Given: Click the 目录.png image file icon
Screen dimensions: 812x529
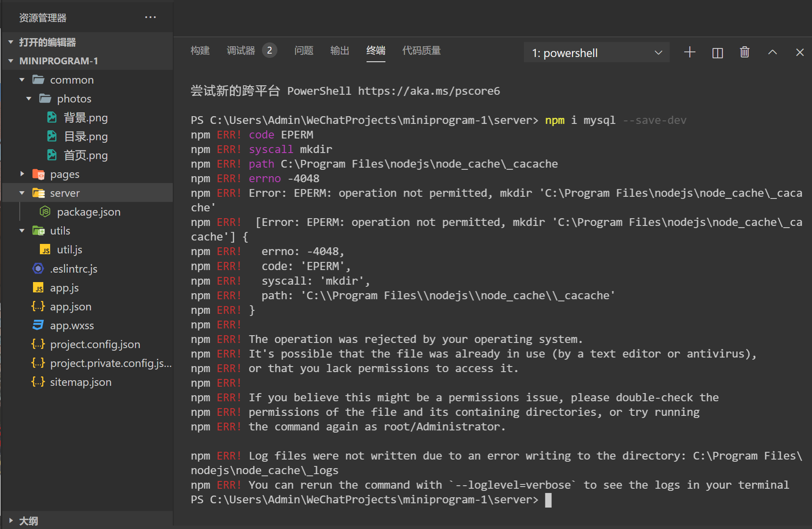Looking at the screenshot, I should (x=52, y=136).
